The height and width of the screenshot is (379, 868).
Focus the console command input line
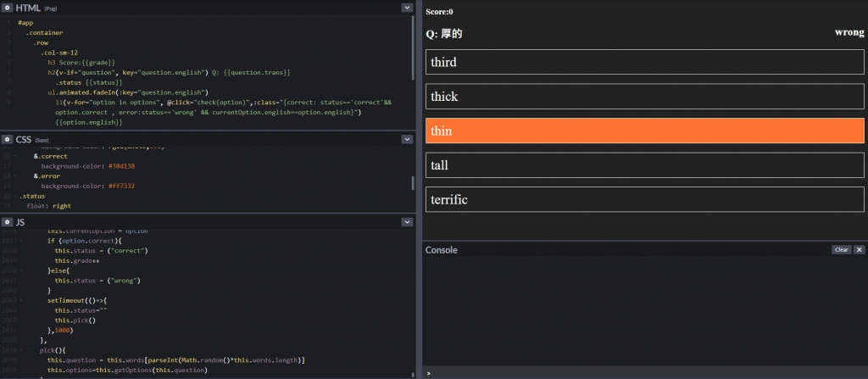[x=645, y=373]
